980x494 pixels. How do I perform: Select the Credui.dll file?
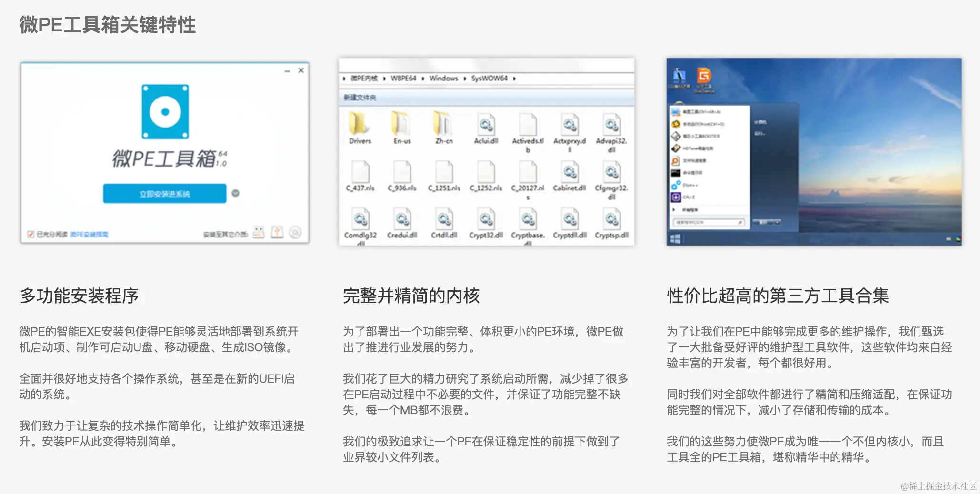point(402,223)
